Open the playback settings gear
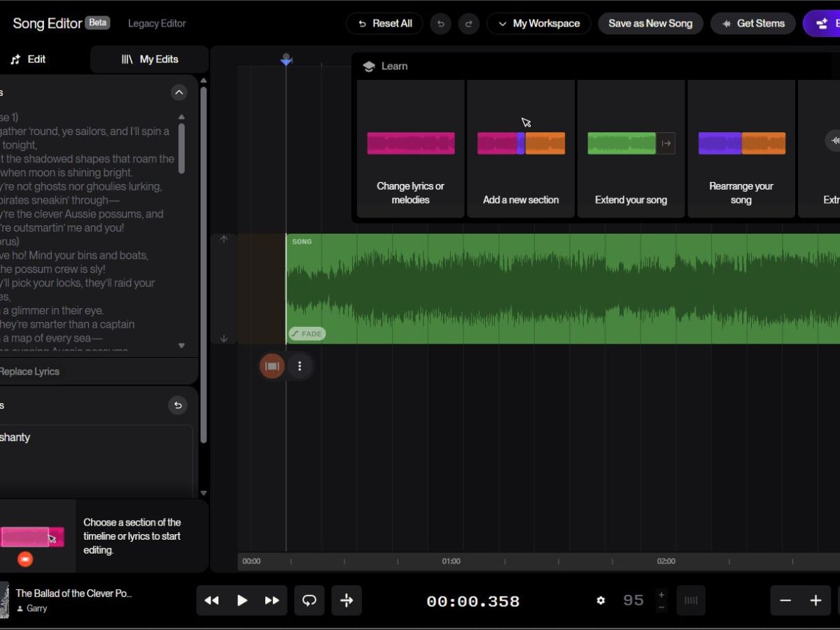Viewport: 840px width, 630px height. coord(601,600)
